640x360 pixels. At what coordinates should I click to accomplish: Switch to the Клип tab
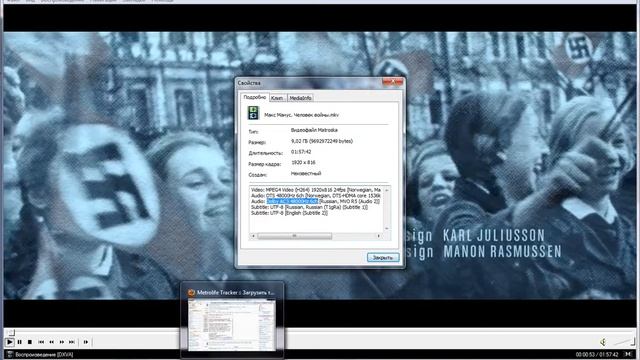[277, 98]
